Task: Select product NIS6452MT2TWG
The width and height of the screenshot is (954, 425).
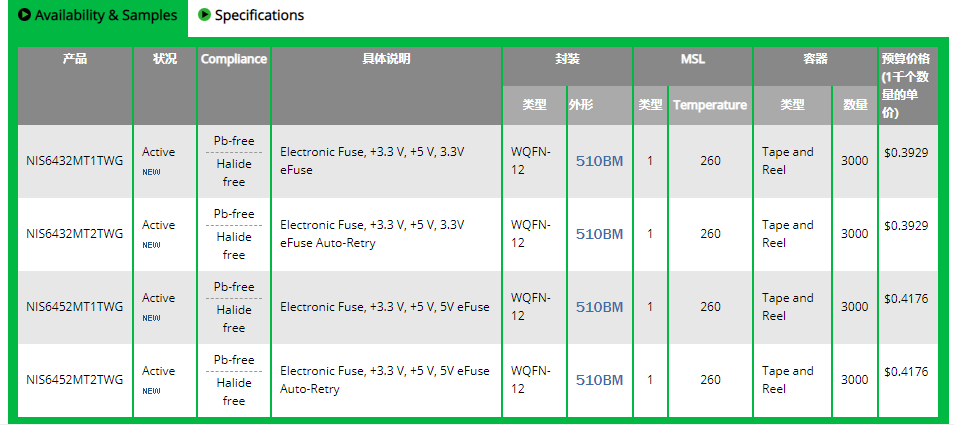Action: (75, 380)
